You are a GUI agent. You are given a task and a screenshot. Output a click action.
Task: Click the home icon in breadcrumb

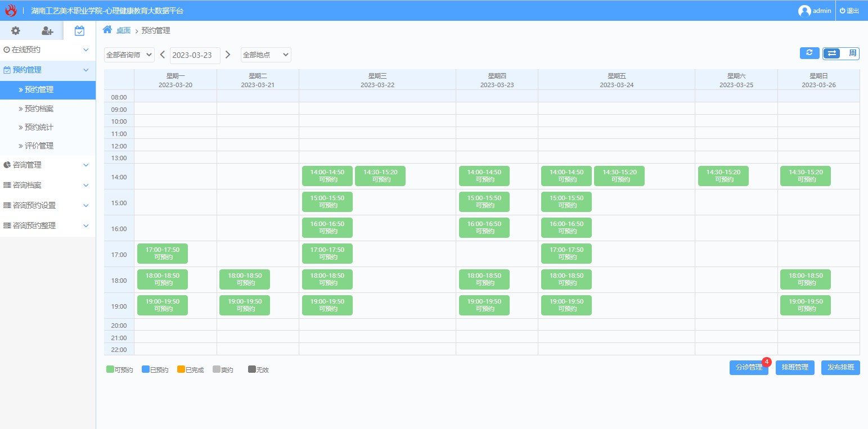[x=107, y=30]
